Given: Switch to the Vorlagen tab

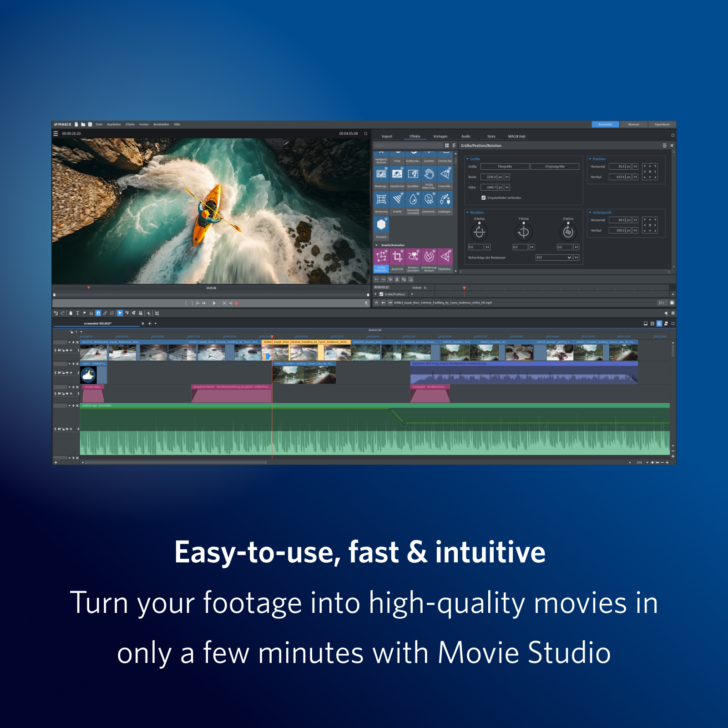Looking at the screenshot, I should pyautogui.click(x=440, y=136).
